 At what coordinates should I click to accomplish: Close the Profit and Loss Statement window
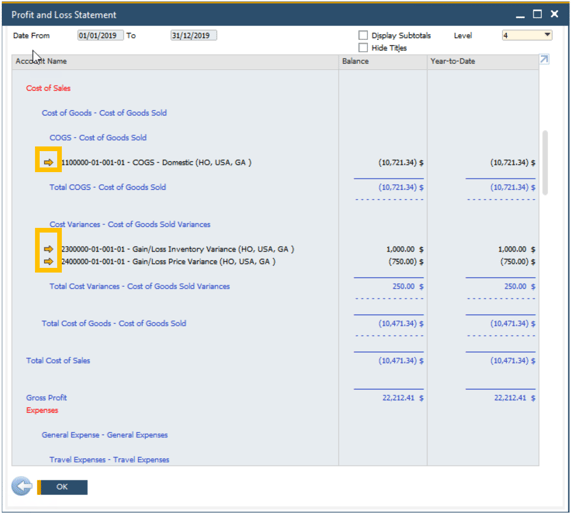pyautogui.click(x=554, y=14)
